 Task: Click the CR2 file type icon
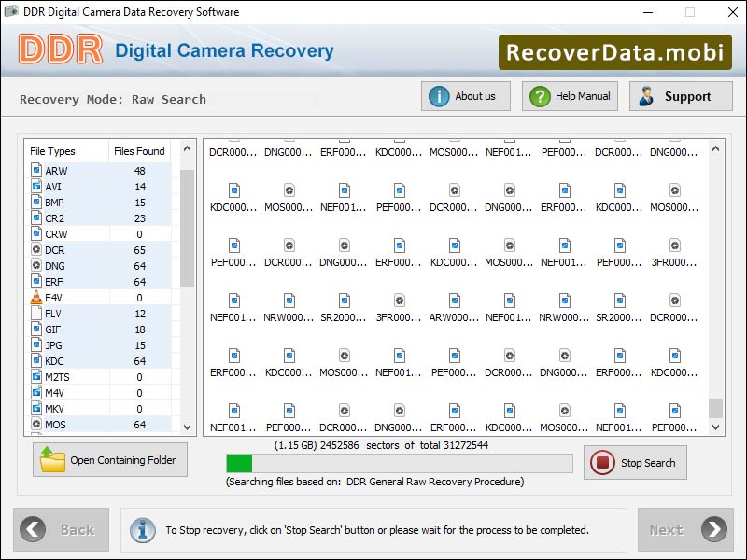tap(36, 218)
